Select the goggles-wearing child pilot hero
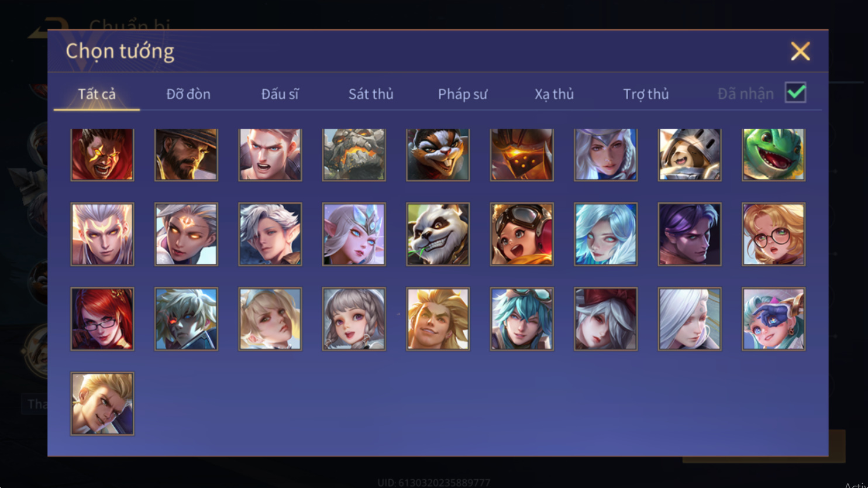The image size is (868, 488). pyautogui.click(x=522, y=234)
